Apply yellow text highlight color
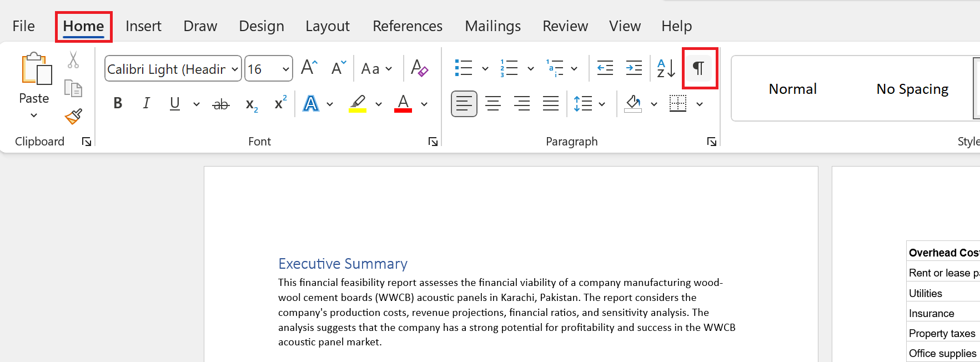This screenshot has height=362, width=980. [358, 103]
